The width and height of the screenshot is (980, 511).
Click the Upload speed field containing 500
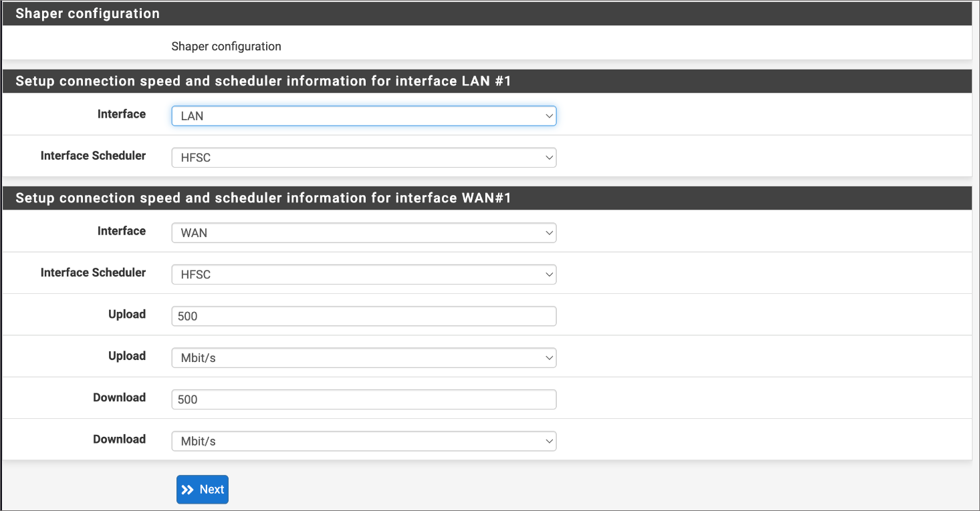(364, 316)
